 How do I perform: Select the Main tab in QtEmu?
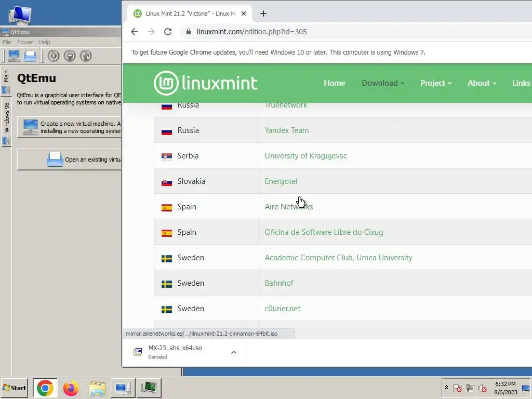click(x=6, y=82)
